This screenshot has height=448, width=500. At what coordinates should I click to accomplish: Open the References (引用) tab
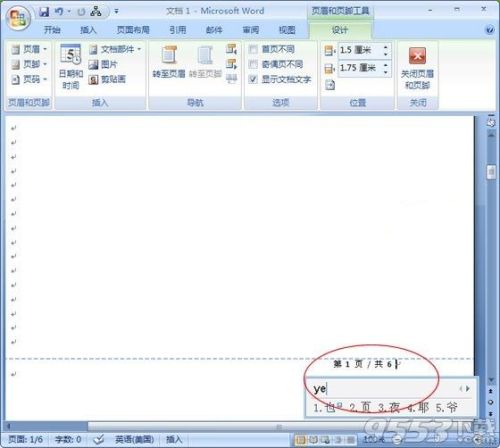(178, 30)
